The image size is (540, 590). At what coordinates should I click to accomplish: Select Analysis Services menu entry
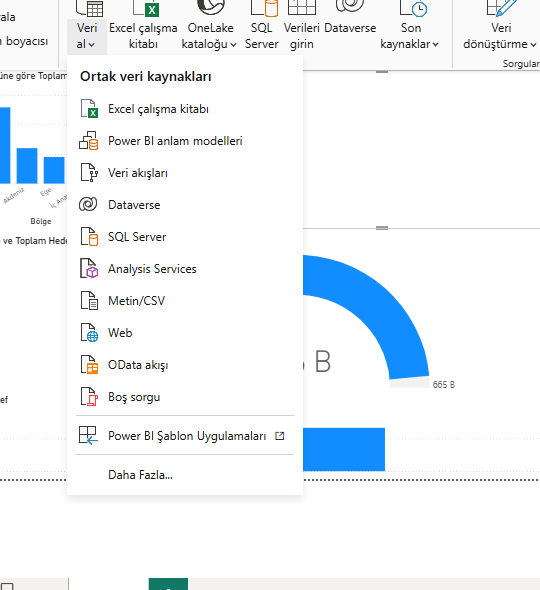[185, 269]
